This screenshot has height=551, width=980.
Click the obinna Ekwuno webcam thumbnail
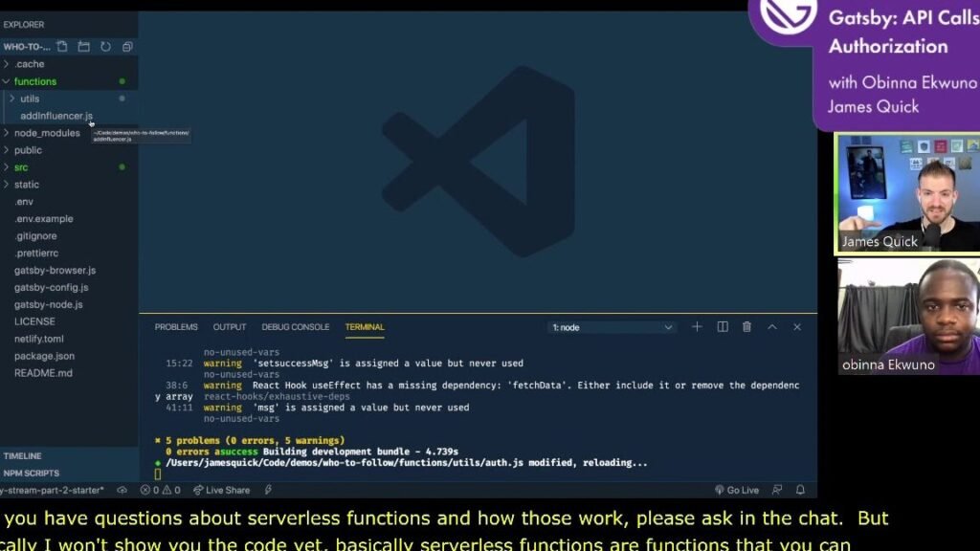point(909,318)
